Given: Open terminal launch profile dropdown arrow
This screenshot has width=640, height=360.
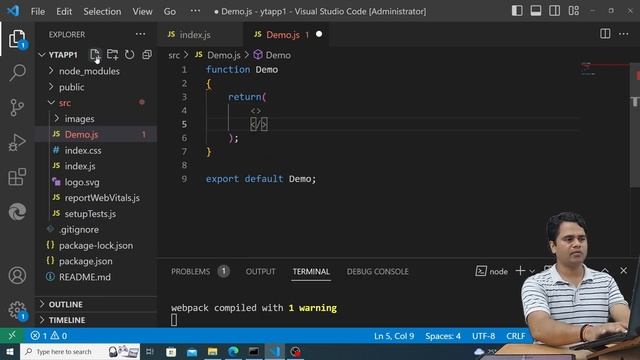Looking at the screenshot, I should click(x=532, y=271).
